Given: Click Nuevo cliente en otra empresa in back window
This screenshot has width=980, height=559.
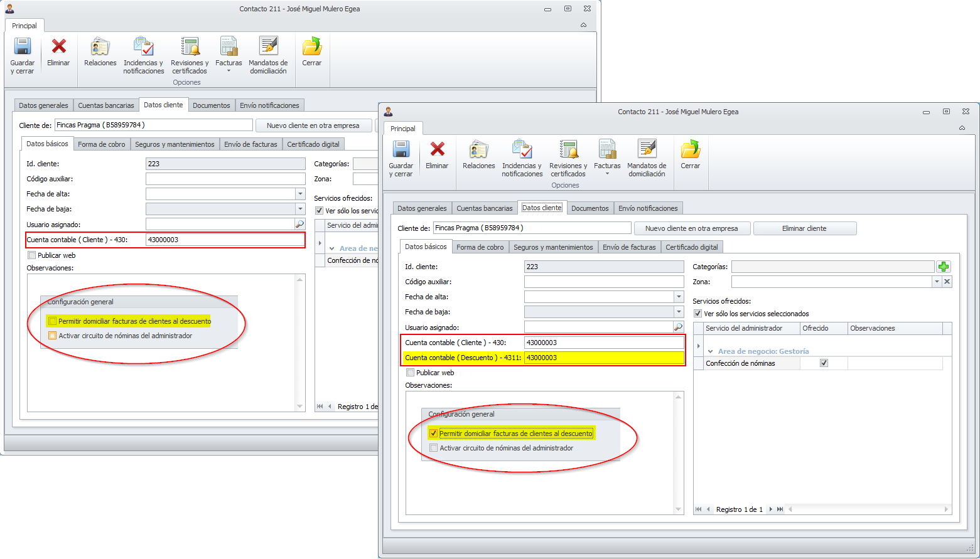Looking at the screenshot, I should tap(313, 125).
